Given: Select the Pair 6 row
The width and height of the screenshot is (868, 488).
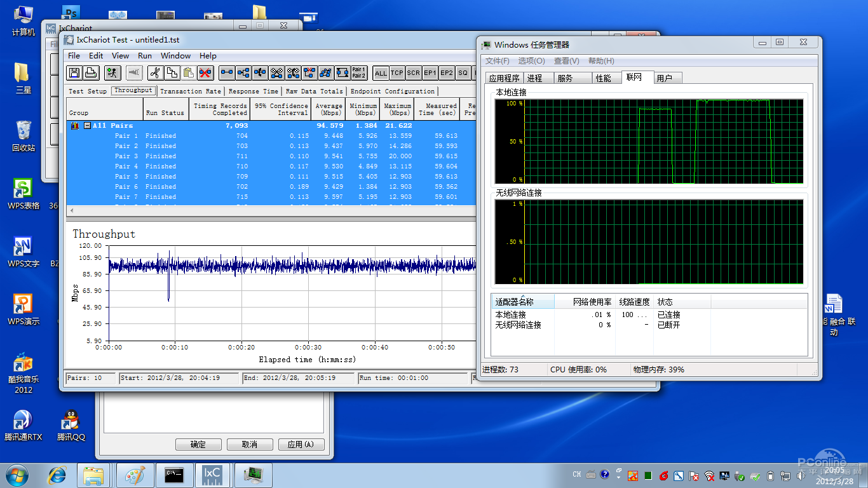Looking at the screenshot, I should (271, 187).
